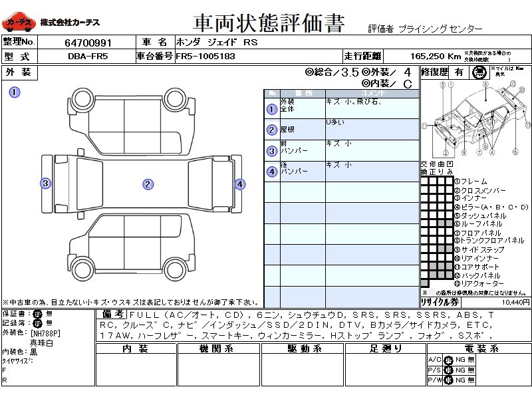Select 無 for 記録簿
Viewport: 532px width, 399px height.
click(49, 323)
